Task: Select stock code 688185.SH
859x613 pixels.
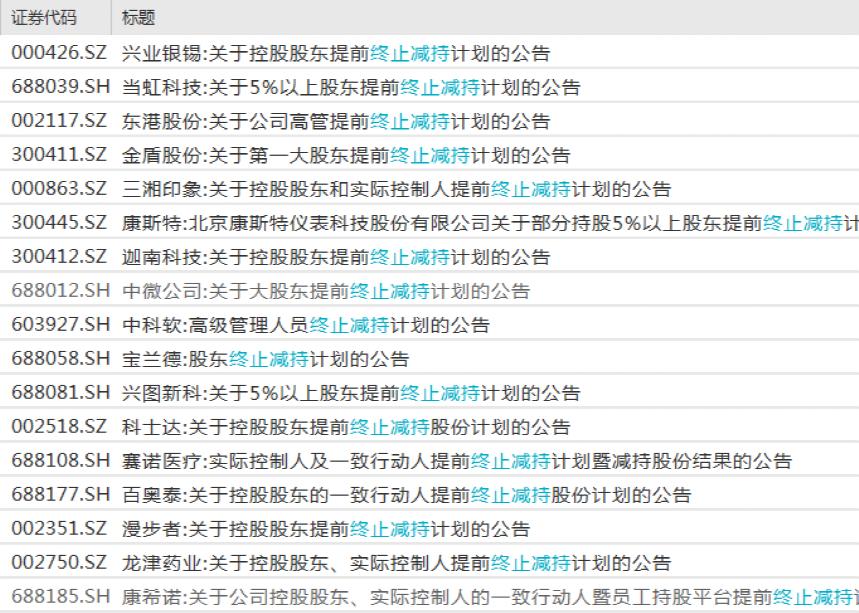Action: pyautogui.click(x=60, y=596)
